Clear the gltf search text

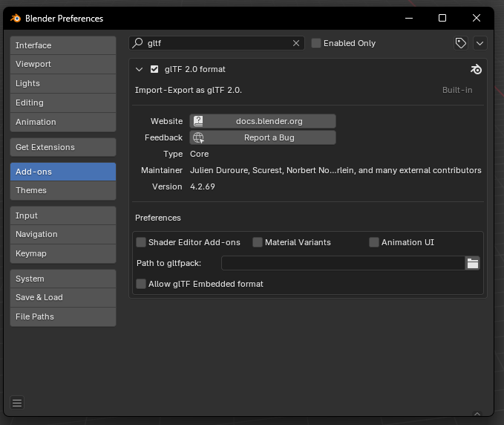click(x=296, y=43)
